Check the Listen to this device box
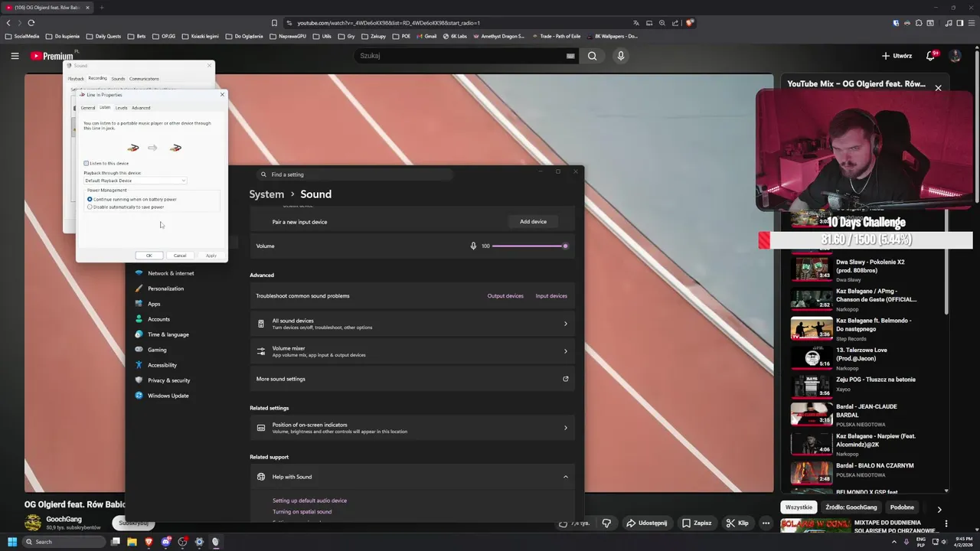This screenshot has width=980, height=551. [87, 163]
